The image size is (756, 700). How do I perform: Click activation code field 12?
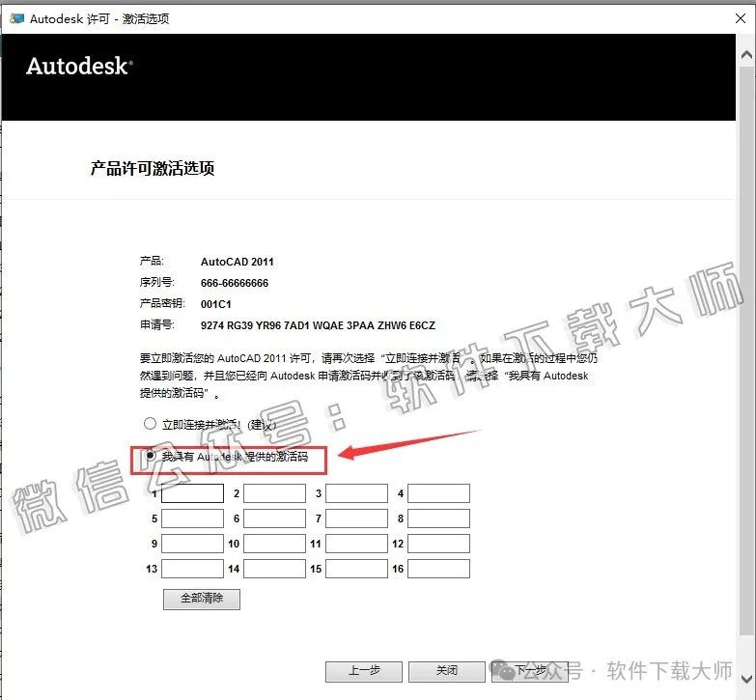[x=438, y=544]
